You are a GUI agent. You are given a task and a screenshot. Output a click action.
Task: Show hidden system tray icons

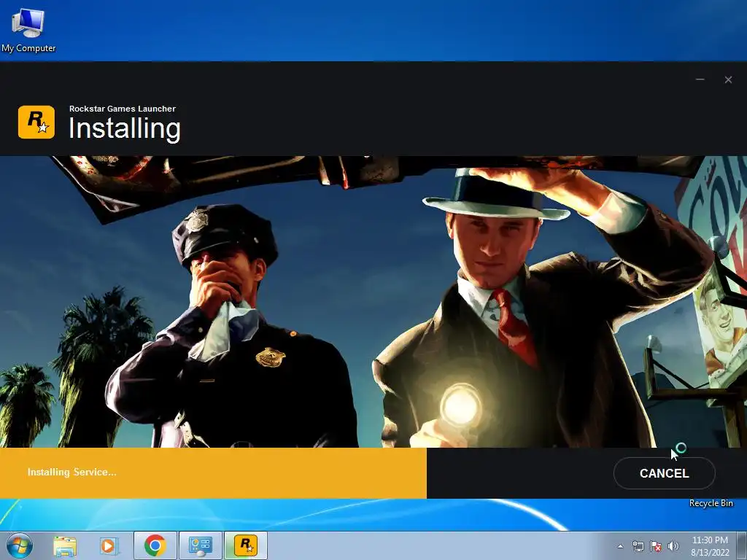pyautogui.click(x=620, y=546)
